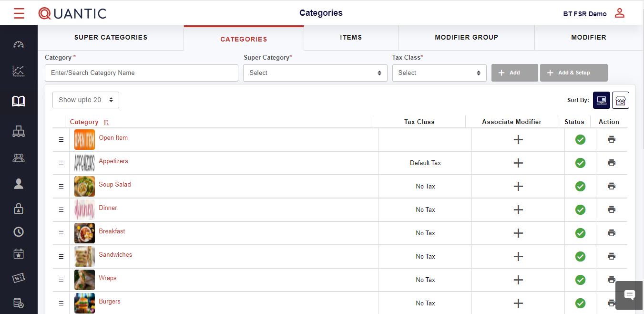Viewport: 644px width, 314px height.
Task: Disable the active status for Breakfast
Action: point(580,233)
